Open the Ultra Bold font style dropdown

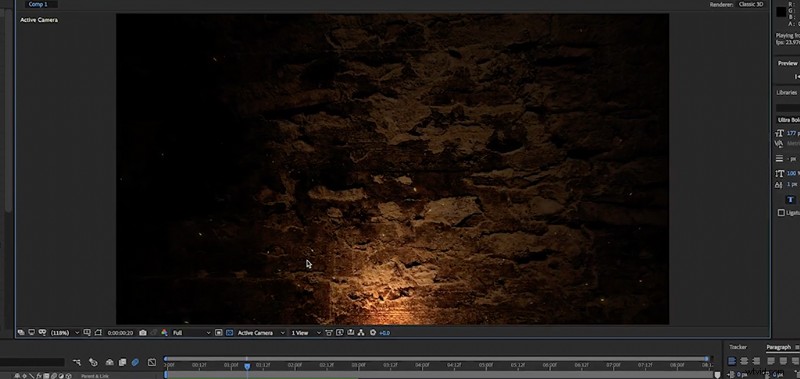pyautogui.click(x=788, y=120)
